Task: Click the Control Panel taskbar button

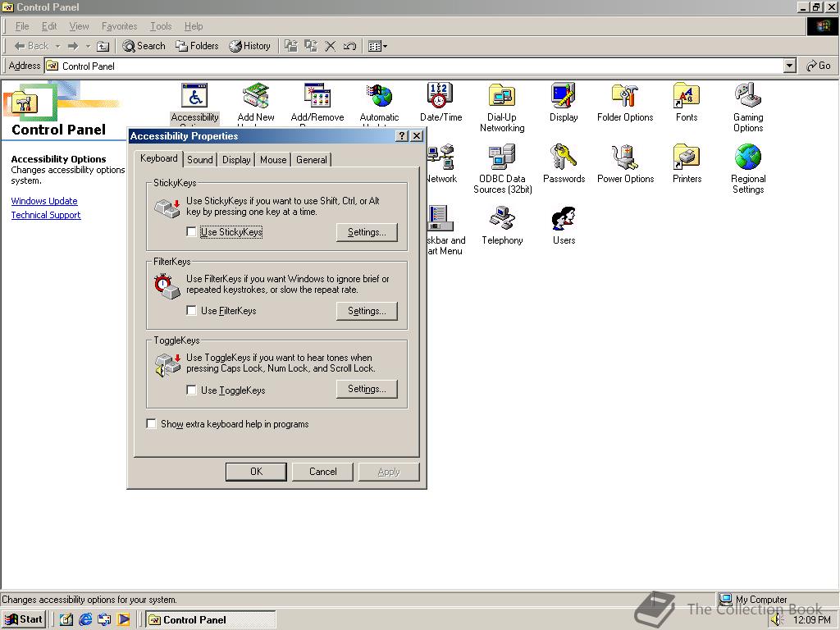Action: point(211,619)
